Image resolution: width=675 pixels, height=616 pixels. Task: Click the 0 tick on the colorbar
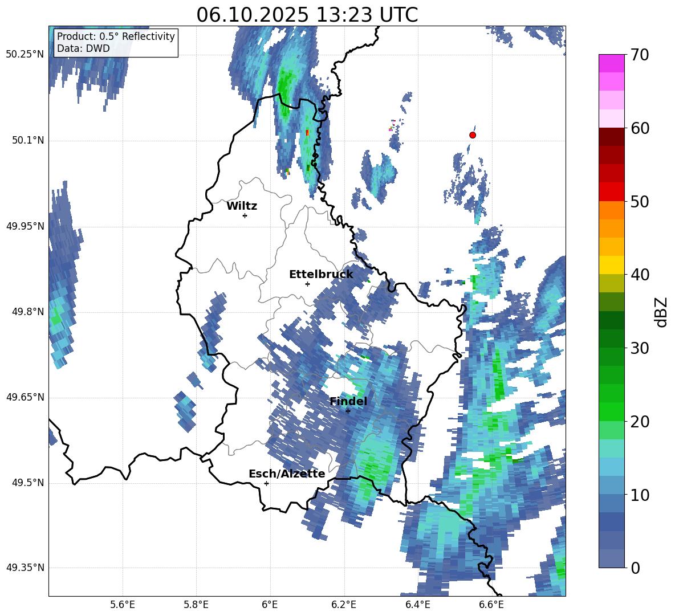click(635, 568)
